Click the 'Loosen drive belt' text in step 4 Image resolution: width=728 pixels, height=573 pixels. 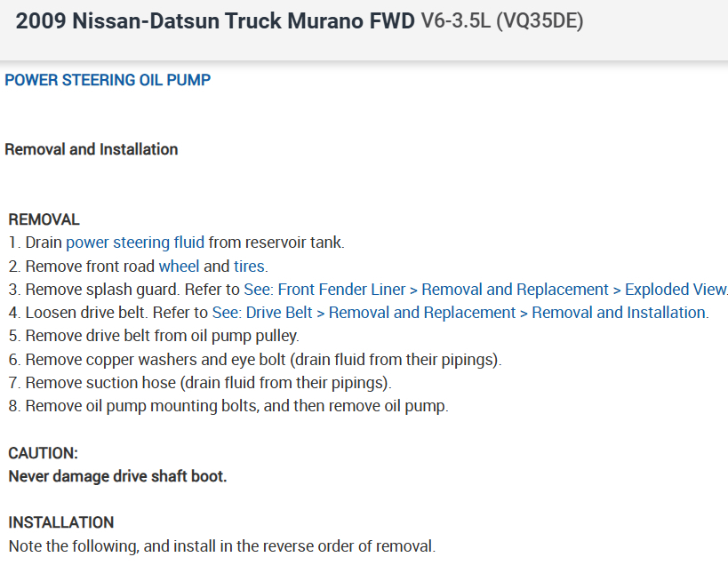click(85, 313)
